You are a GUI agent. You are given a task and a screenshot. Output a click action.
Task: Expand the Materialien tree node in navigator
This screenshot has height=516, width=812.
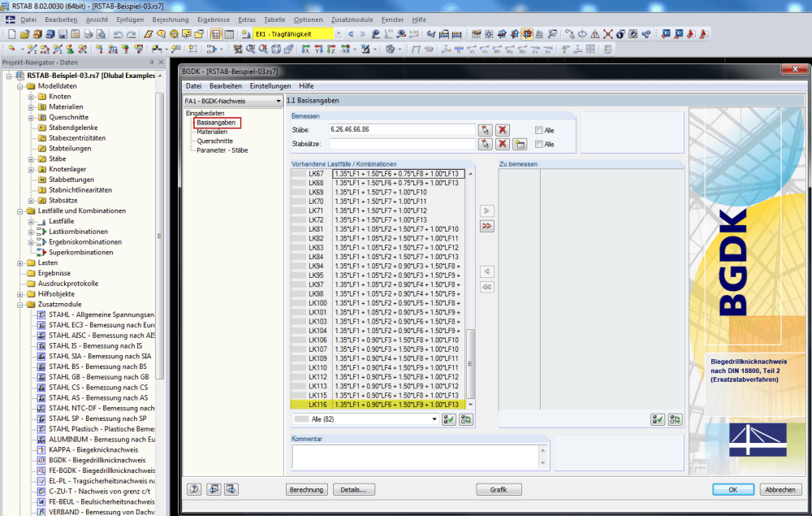point(31,107)
